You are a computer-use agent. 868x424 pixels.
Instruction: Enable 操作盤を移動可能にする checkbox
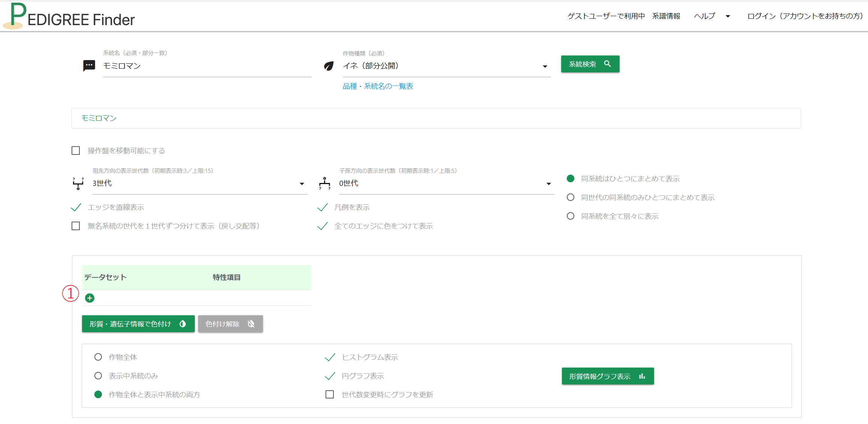pyautogui.click(x=76, y=151)
